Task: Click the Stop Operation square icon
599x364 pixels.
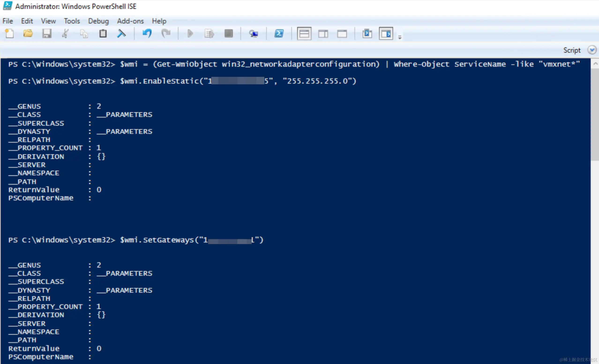Action: (x=228, y=33)
